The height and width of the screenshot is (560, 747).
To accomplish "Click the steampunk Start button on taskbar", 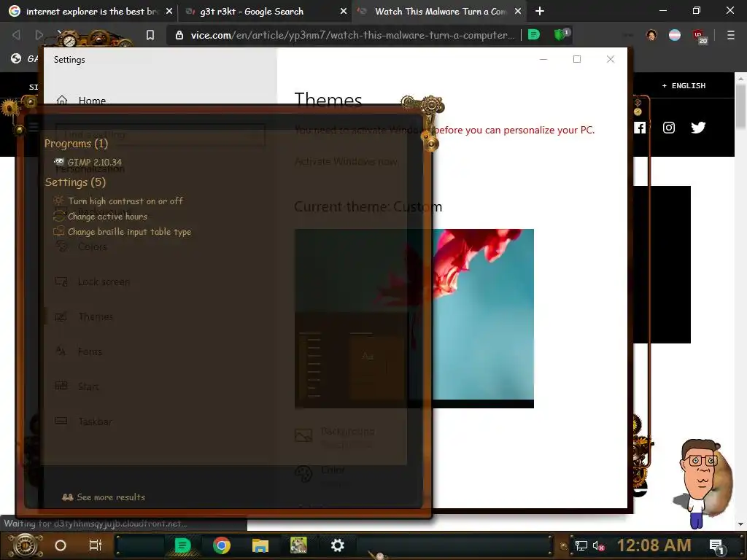I will click(25, 545).
